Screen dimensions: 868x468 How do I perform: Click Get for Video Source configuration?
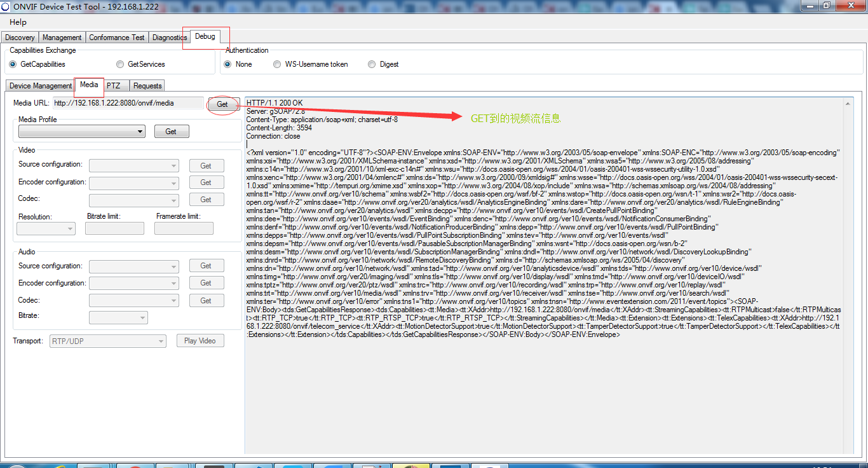pyautogui.click(x=206, y=166)
